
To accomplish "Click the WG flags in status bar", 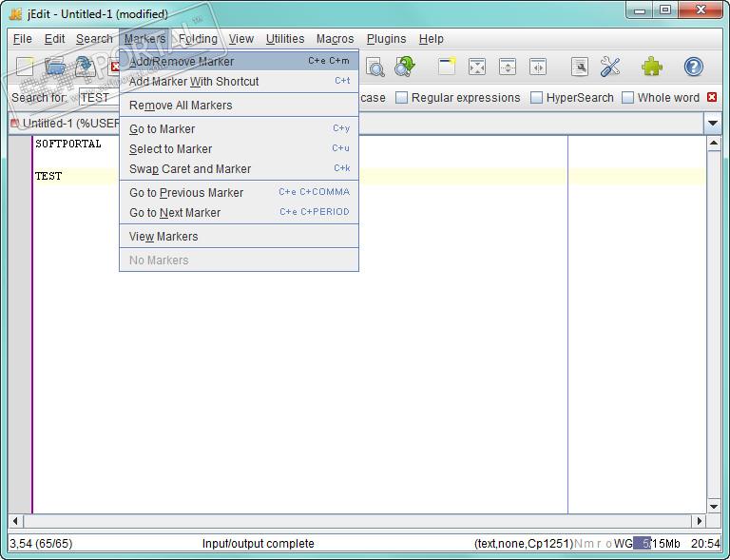I will point(623,543).
